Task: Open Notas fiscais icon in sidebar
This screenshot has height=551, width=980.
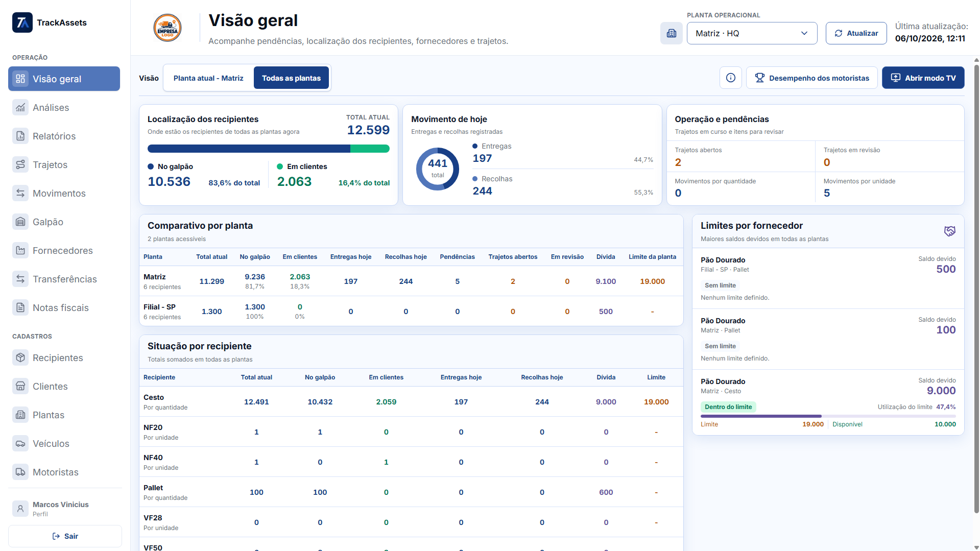Action: (20, 307)
